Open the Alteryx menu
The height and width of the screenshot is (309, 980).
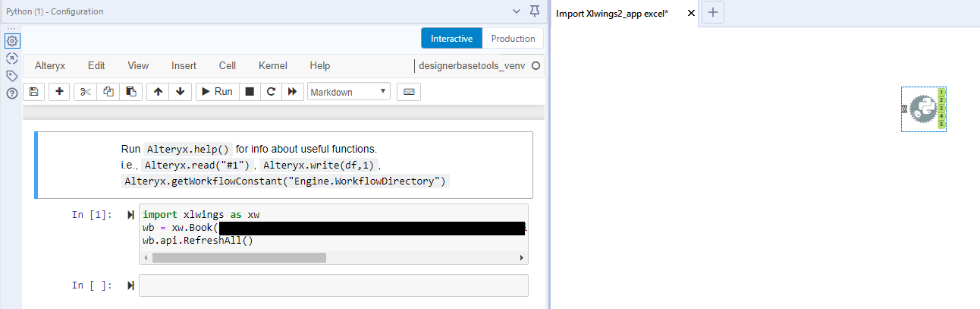[51, 66]
